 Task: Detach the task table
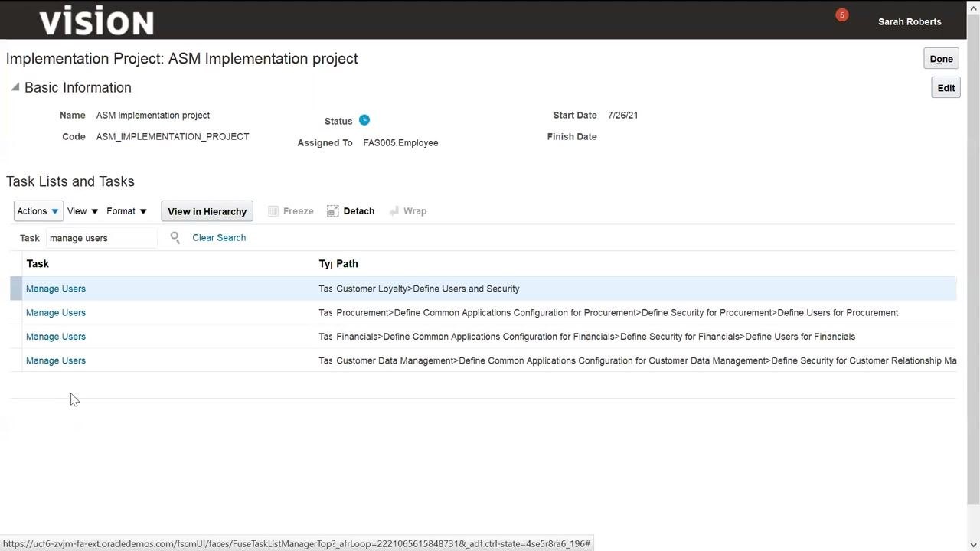tap(351, 211)
